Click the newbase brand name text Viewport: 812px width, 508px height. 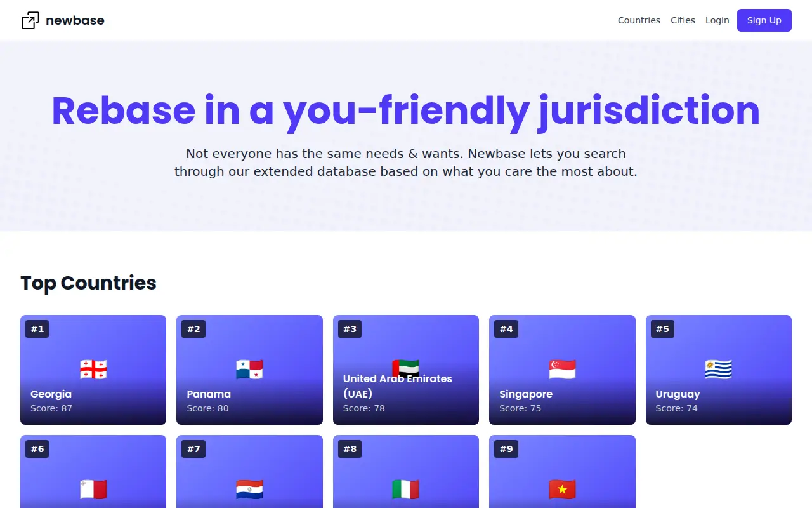75,20
